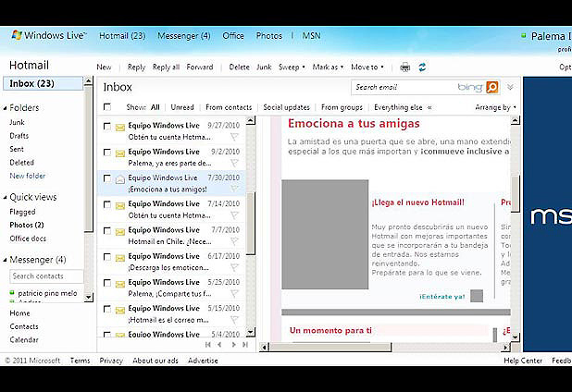Go to first page of messages

[x=208, y=344]
